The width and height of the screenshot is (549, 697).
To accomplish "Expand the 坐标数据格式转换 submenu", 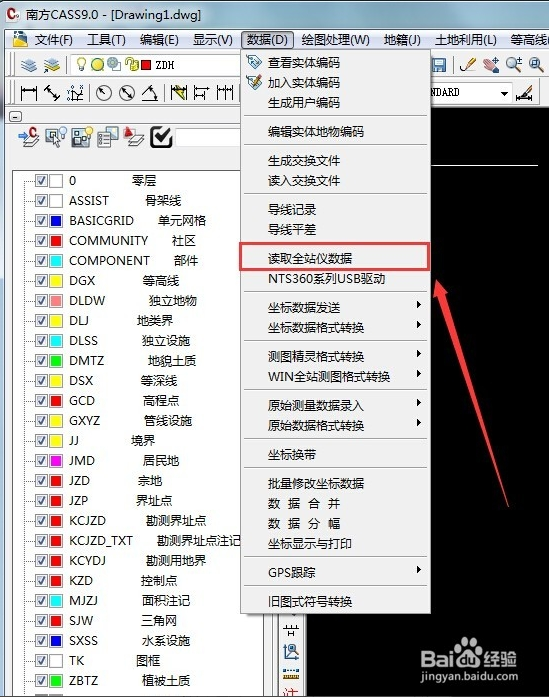I will pyautogui.click(x=336, y=328).
